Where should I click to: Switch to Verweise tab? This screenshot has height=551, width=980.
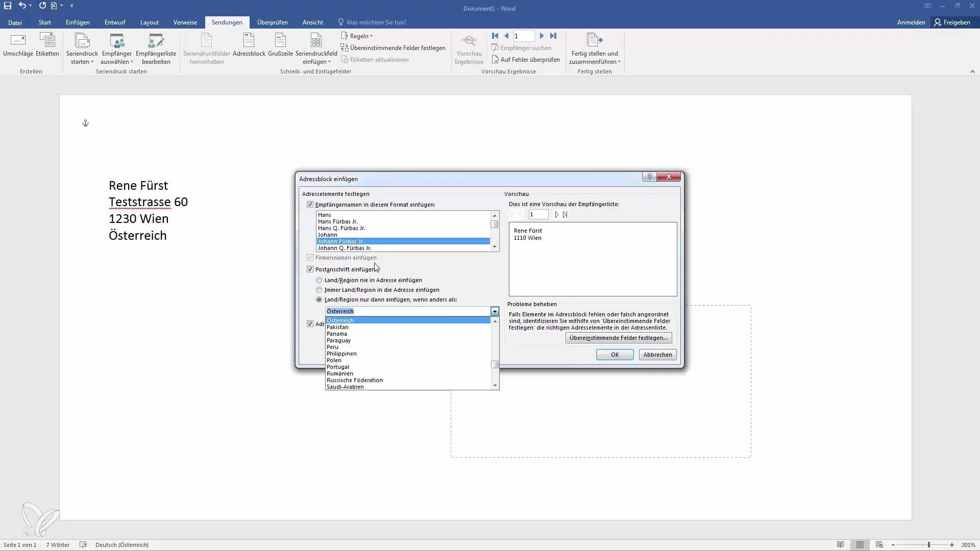coord(185,22)
